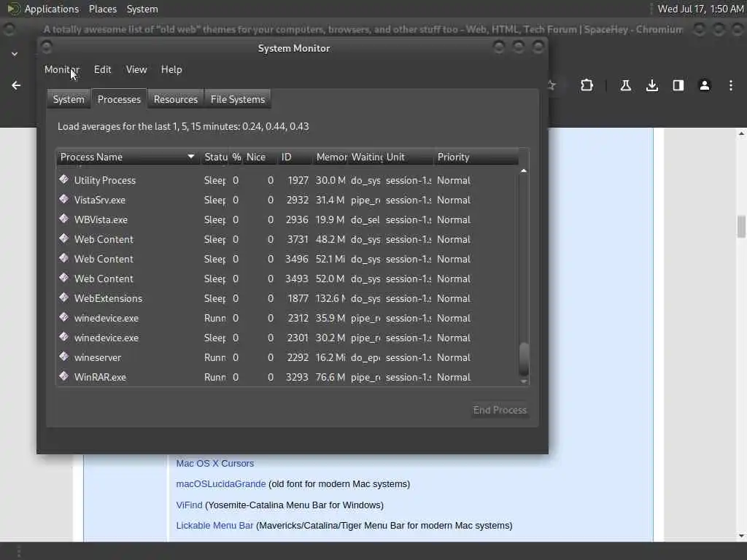The width and height of the screenshot is (747, 560).
Task: Click the Chromium page scrollbar thumb
Action: [x=741, y=226]
